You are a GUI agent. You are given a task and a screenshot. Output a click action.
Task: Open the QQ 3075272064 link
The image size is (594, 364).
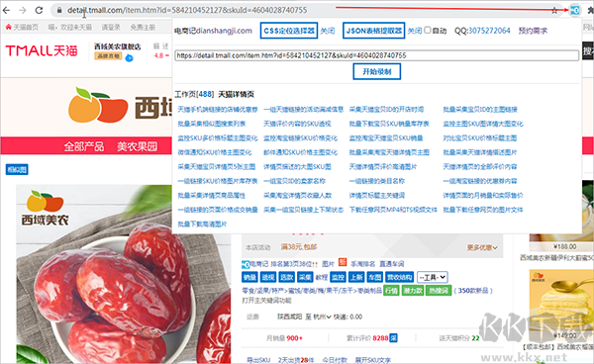click(482, 31)
